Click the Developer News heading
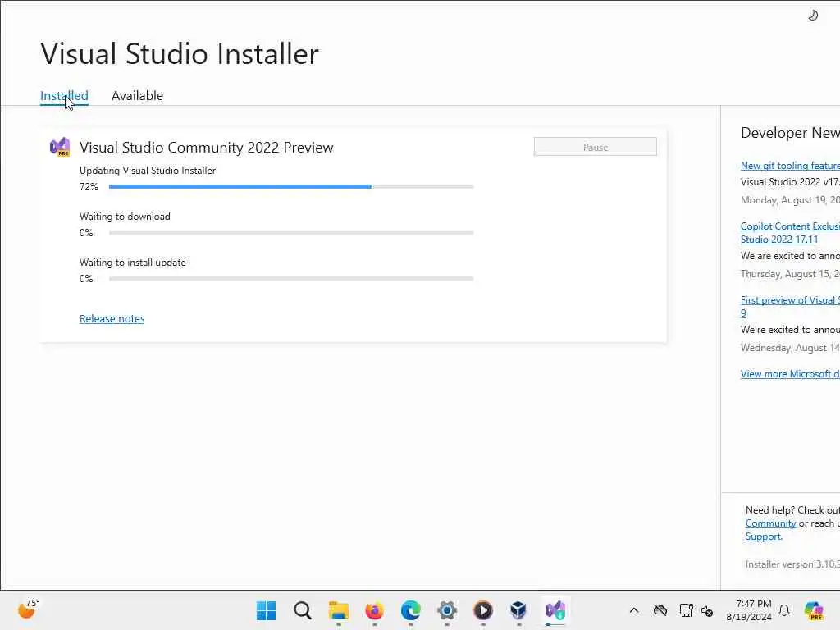The width and height of the screenshot is (840, 630). click(790, 133)
